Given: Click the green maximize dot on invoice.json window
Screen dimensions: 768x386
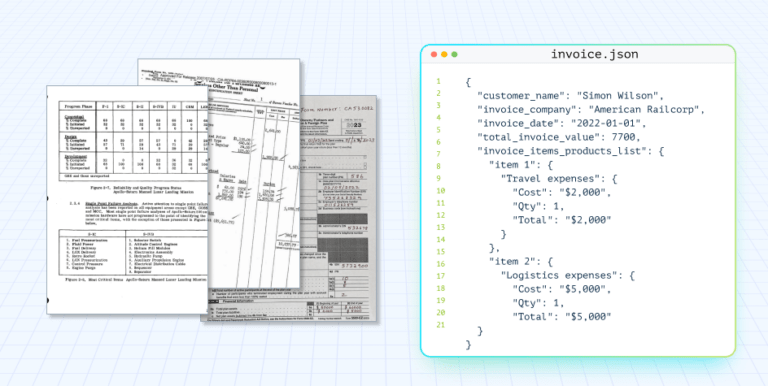Looking at the screenshot, I should [455, 54].
